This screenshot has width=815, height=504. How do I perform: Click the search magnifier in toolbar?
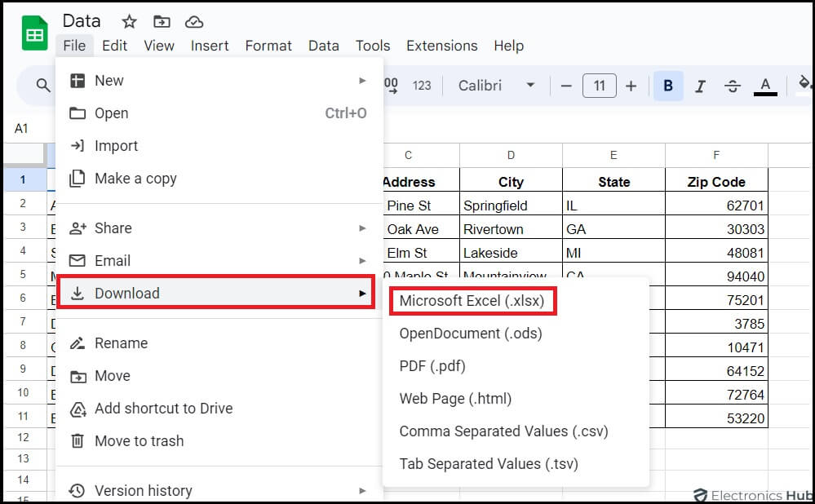coord(43,86)
